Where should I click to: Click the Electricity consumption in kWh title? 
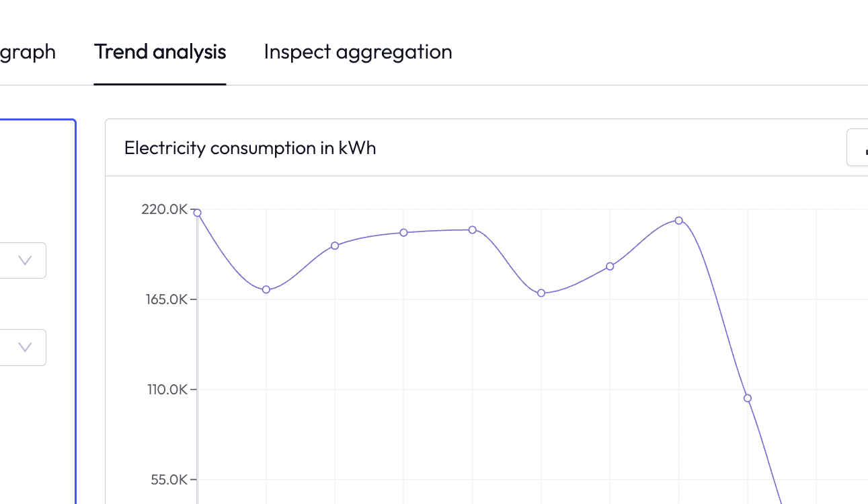click(x=250, y=148)
